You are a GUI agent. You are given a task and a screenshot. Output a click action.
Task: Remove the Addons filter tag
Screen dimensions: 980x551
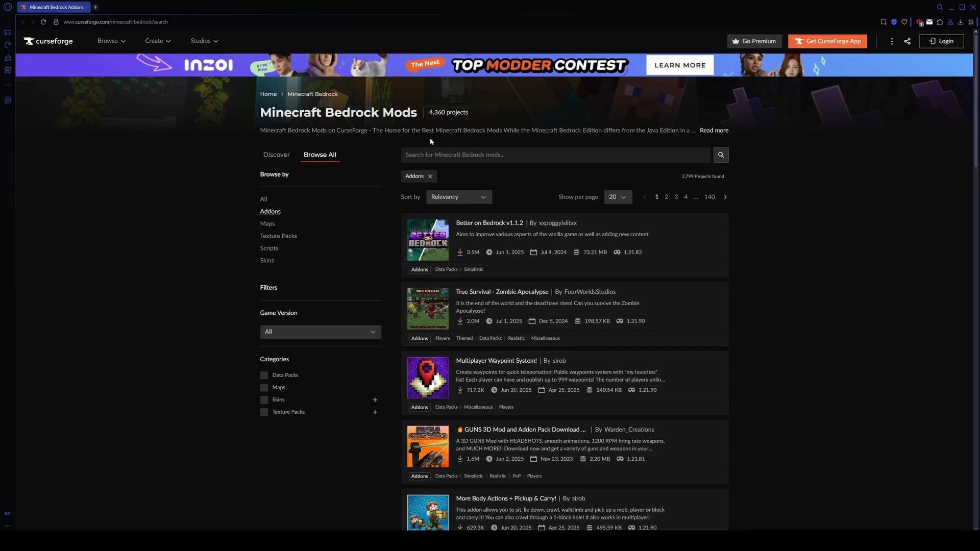pyautogui.click(x=430, y=177)
